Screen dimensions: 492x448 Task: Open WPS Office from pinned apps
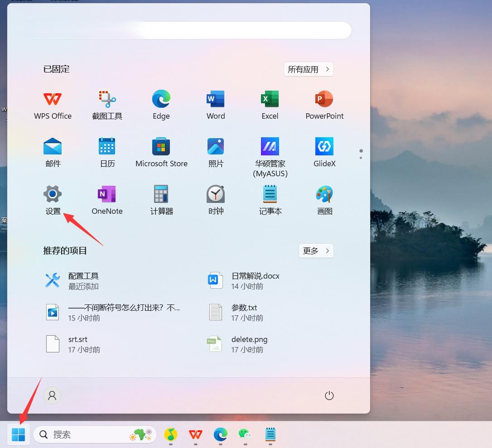click(53, 105)
